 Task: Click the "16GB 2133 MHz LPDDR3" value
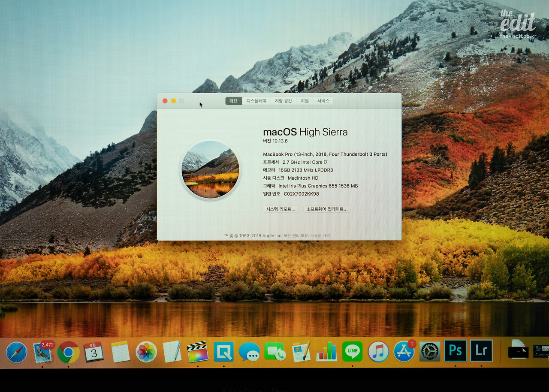pos(306,170)
